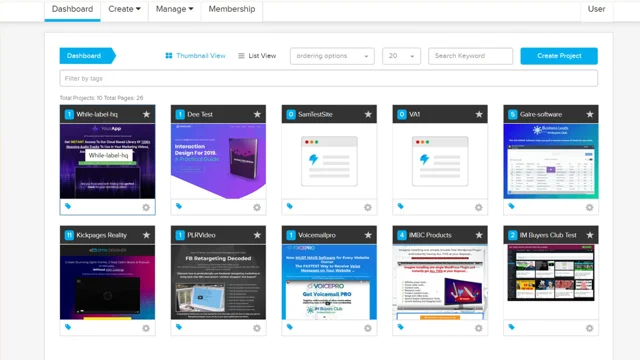Open SamTestSite placeholder thumbnail

329,161
